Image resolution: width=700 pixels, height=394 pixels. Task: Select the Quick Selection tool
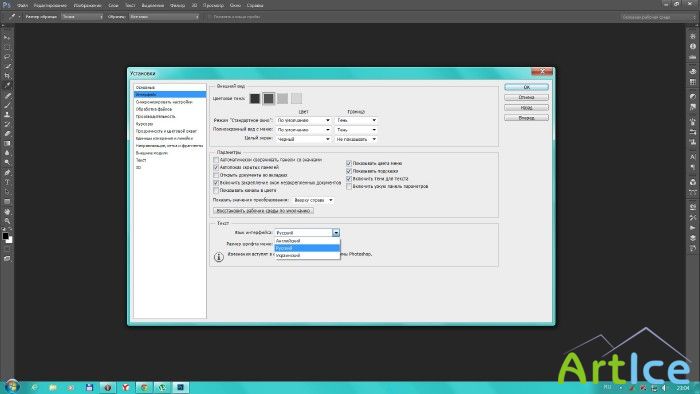click(7, 66)
